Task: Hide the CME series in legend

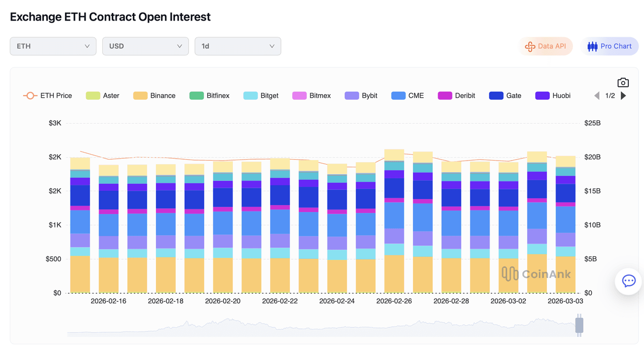Action: [408, 96]
